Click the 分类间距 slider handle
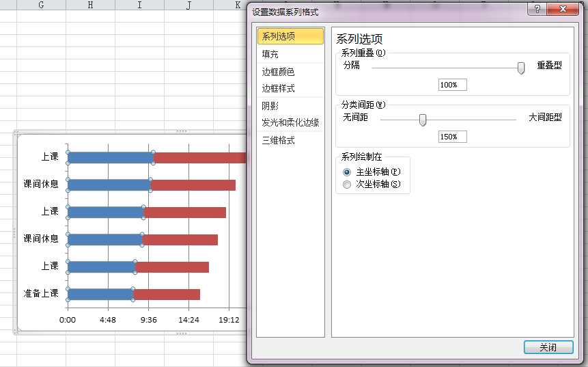 (x=423, y=120)
